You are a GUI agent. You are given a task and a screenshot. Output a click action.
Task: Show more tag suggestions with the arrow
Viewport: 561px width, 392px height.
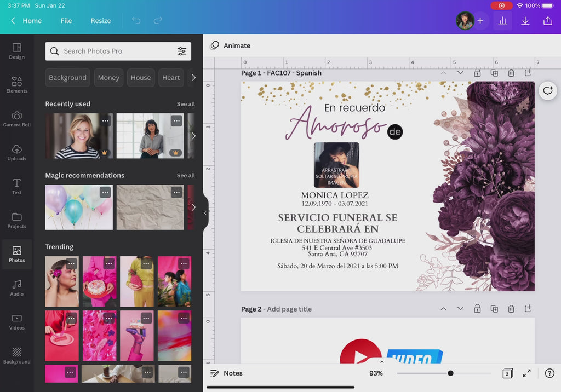point(193,78)
